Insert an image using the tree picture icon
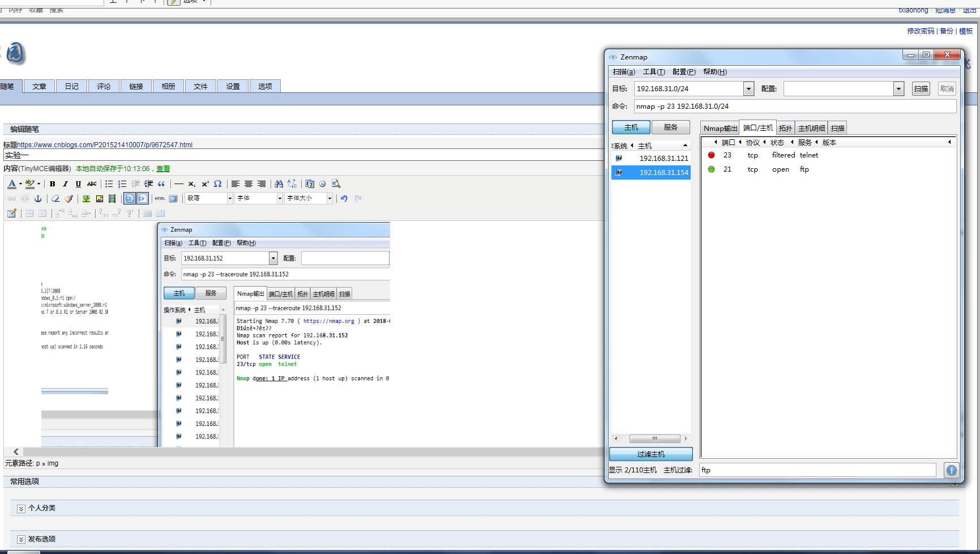The height and width of the screenshot is (554, 980). (86, 198)
